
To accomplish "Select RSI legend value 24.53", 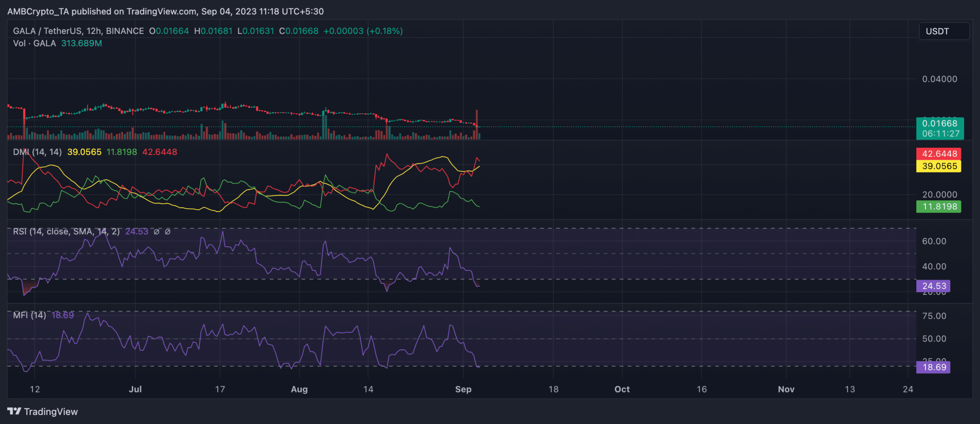I will click(x=137, y=231).
